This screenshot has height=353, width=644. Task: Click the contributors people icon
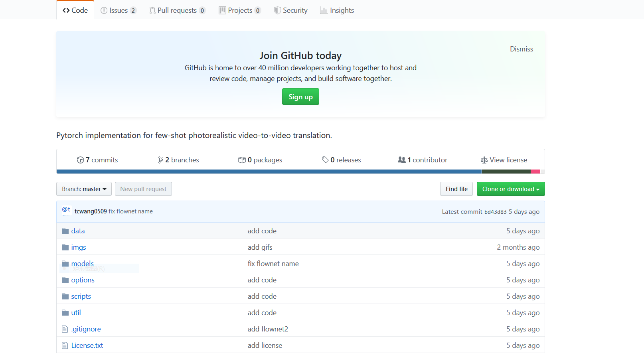401,160
